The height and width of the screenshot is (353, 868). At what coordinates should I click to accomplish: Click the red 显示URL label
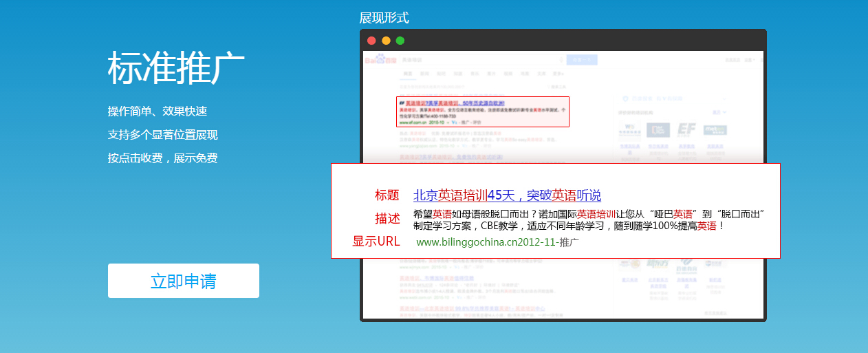click(376, 242)
